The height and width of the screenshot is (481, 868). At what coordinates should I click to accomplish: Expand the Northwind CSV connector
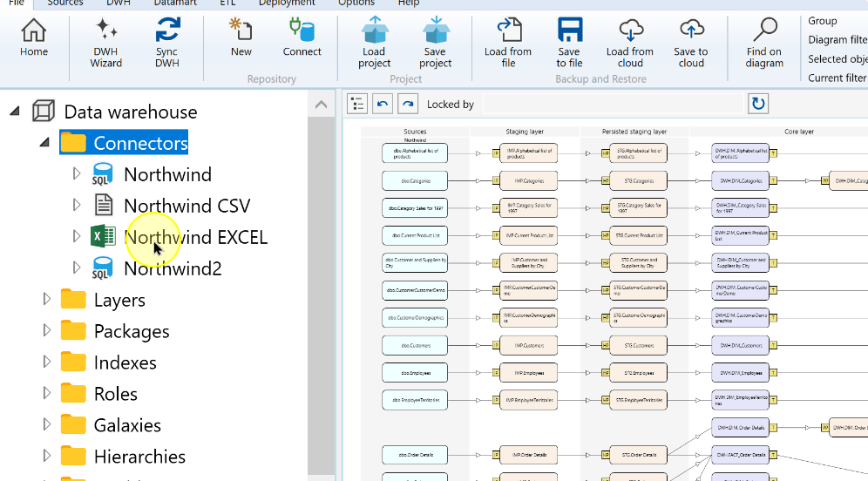77,205
